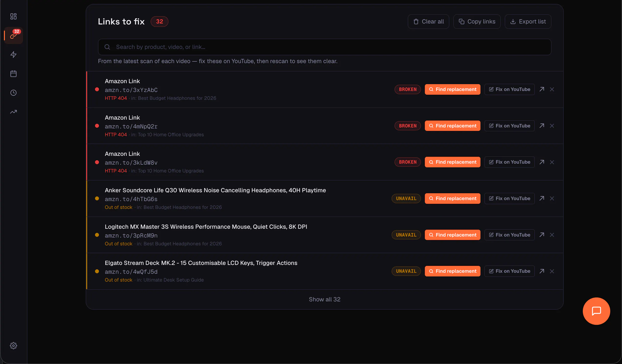Open amzn.to/3kLdW8v external link arrow
The width and height of the screenshot is (622, 364).
pos(542,162)
